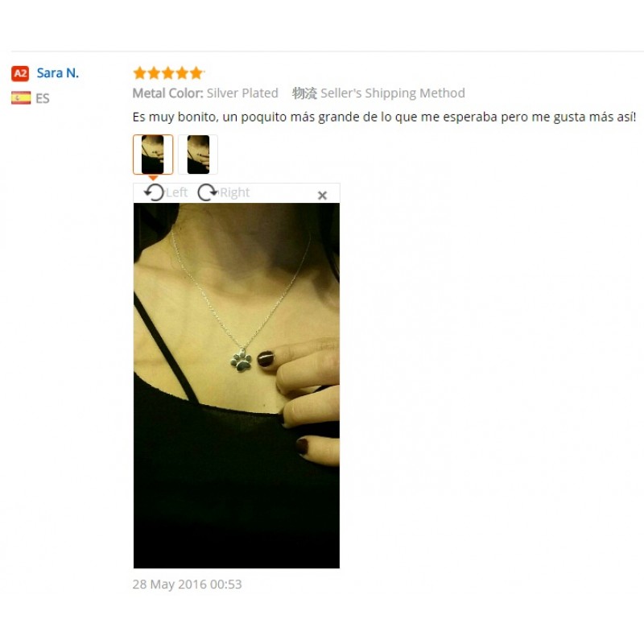Viewport: 644px width, 644px height.
Task: Click the orange pointer under selected thumbnail
Action: click(x=153, y=178)
